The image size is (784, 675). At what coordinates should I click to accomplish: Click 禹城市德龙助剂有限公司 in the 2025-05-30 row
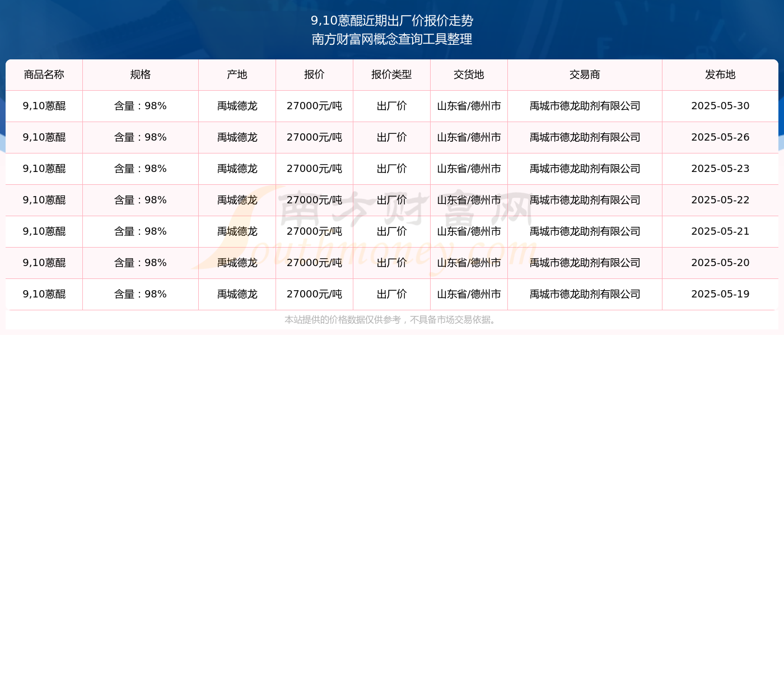(x=585, y=106)
